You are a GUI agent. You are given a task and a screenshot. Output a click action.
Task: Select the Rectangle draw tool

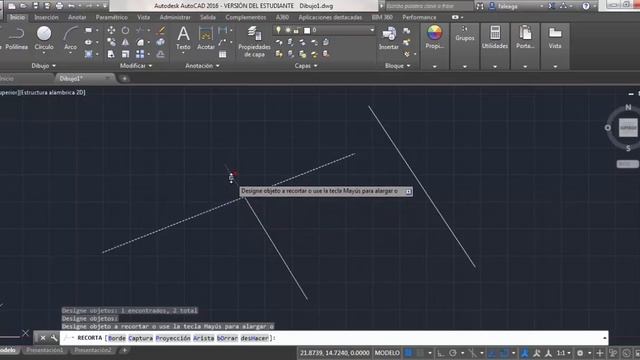coord(89,30)
